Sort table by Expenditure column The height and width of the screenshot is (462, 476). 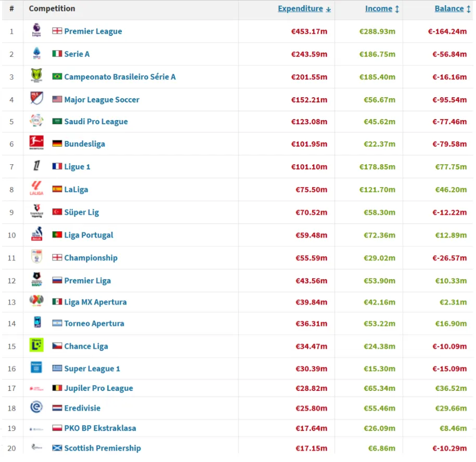(304, 9)
